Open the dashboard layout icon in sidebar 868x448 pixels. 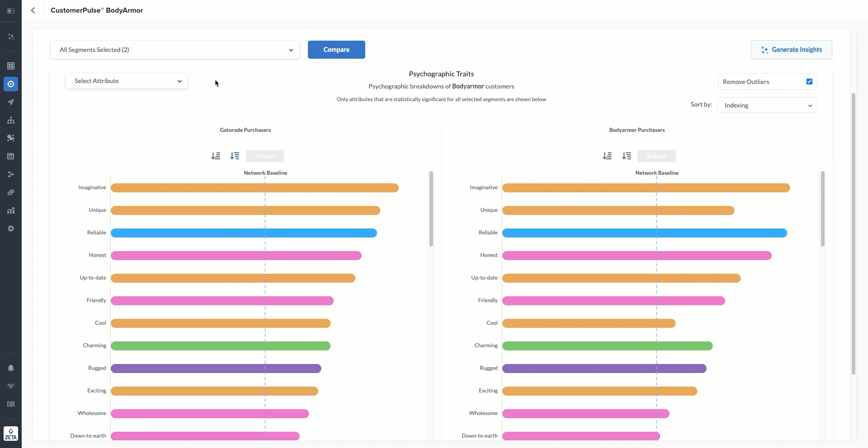(x=11, y=66)
